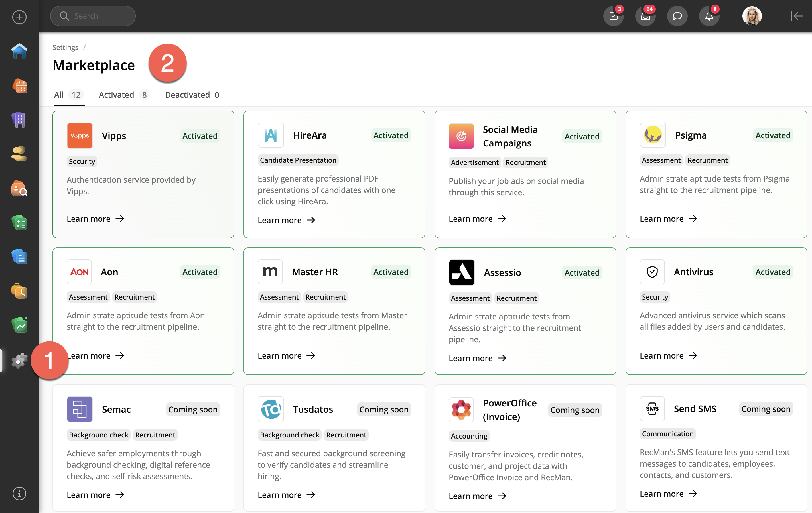Viewport: 812px width, 513px height.
Task: Open the chat bubble icon
Action: click(677, 16)
